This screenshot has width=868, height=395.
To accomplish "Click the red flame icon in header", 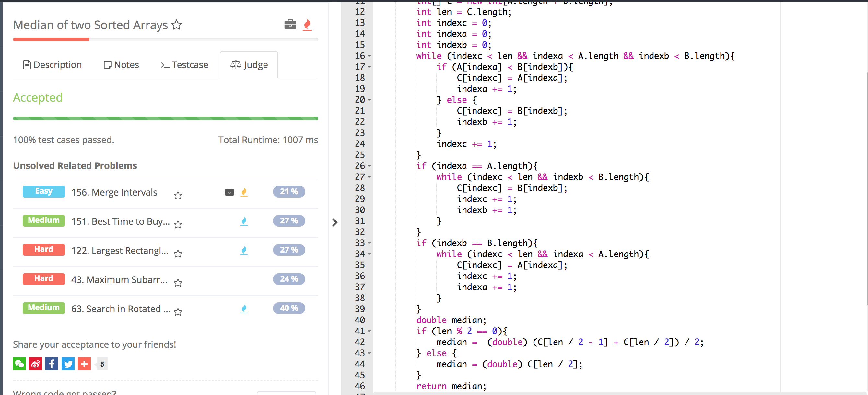I will [x=307, y=25].
